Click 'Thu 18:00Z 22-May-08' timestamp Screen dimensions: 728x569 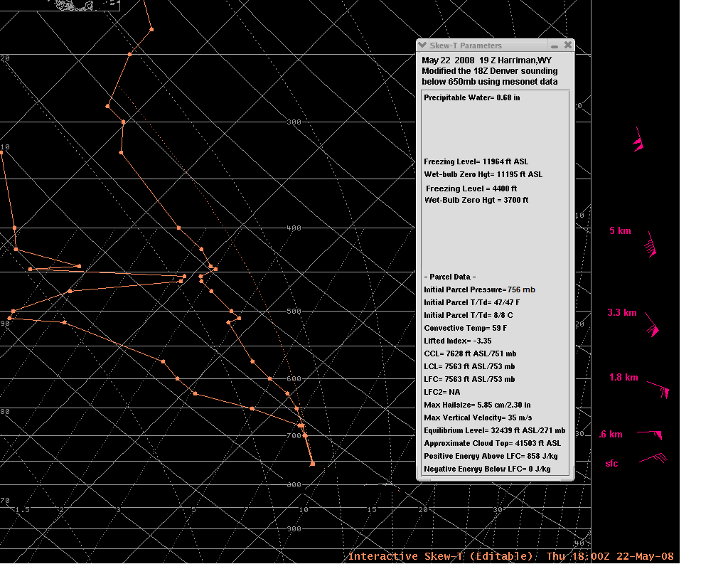pyautogui.click(x=610, y=556)
